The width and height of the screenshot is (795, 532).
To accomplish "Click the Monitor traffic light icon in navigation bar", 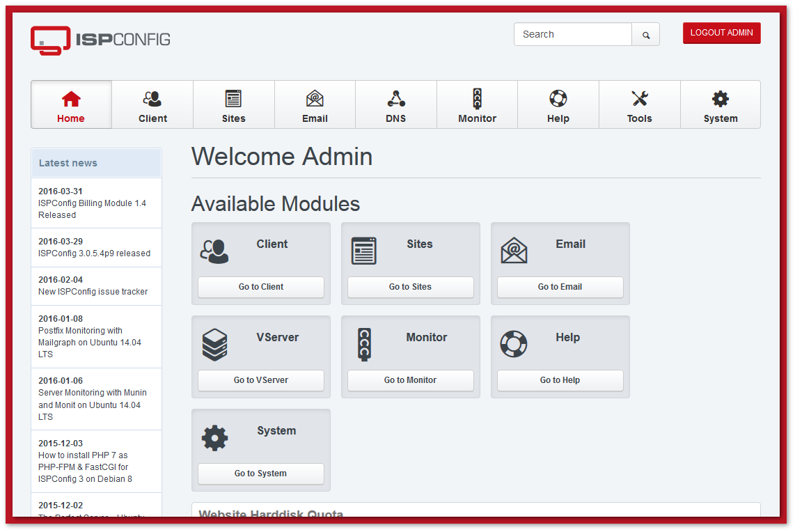I will point(477,99).
